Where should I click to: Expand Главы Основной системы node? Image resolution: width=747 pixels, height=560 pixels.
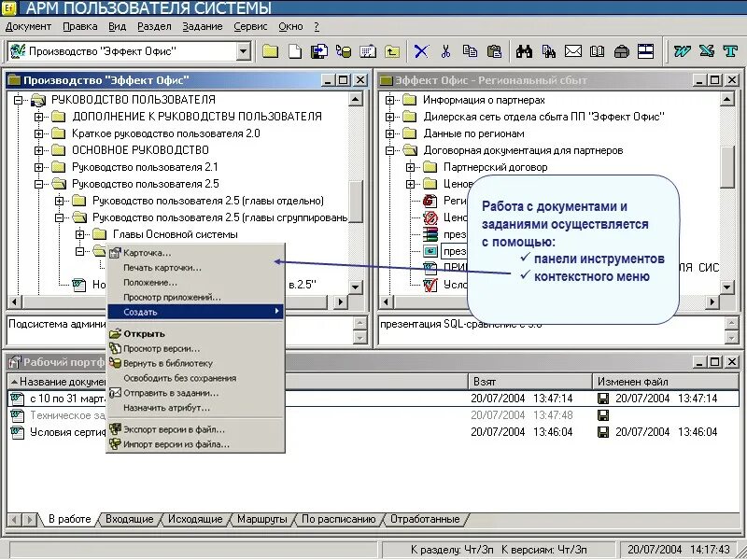80,235
